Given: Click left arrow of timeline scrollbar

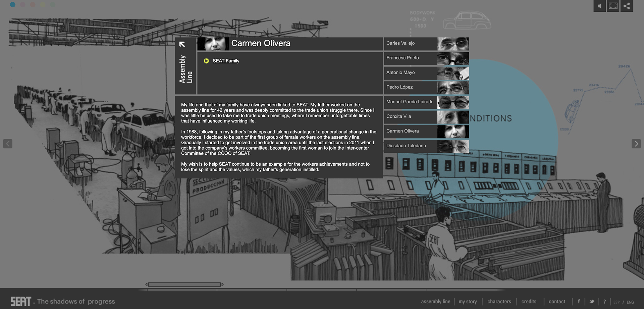Looking at the screenshot, I should 146,285.
